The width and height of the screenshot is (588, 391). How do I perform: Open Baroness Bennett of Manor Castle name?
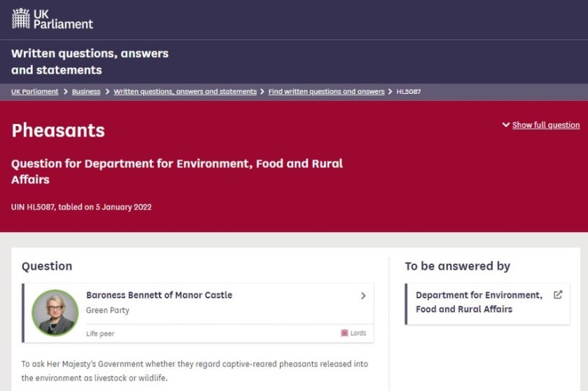coord(159,295)
